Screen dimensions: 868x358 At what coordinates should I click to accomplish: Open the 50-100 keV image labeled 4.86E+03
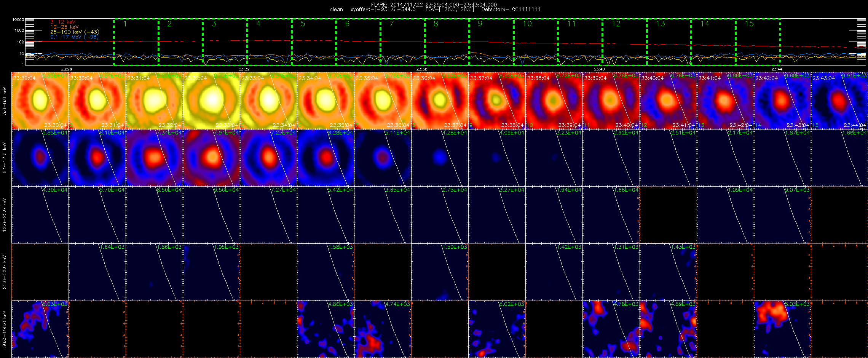click(x=325, y=329)
